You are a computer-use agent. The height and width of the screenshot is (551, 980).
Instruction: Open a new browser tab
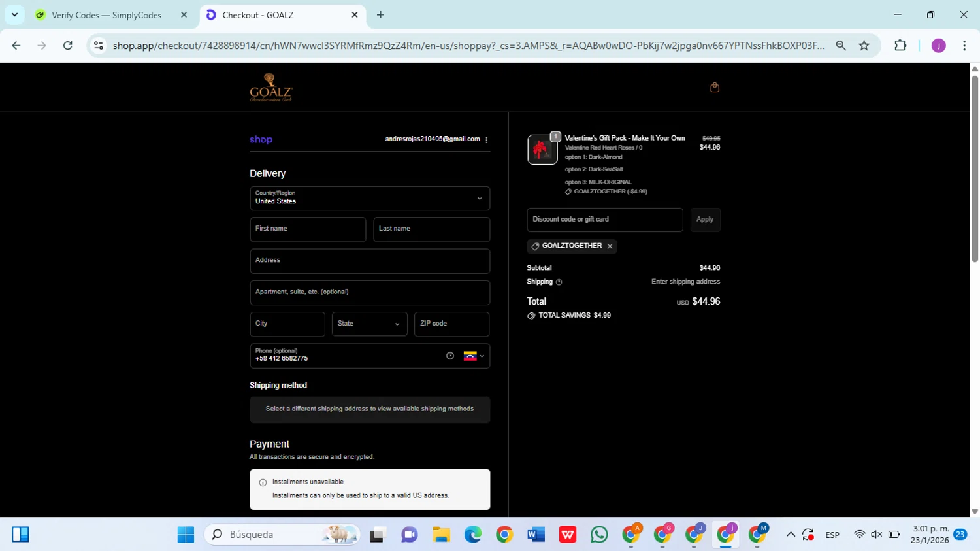pyautogui.click(x=380, y=15)
